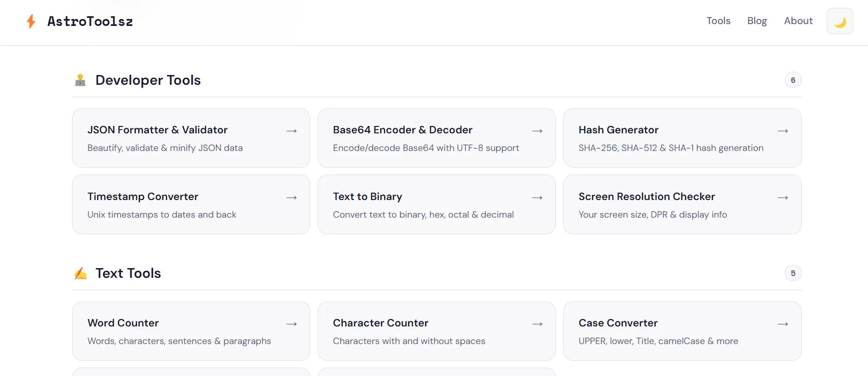Open the Blog navigation item
Screen dimensions: 868x376
[757, 21]
